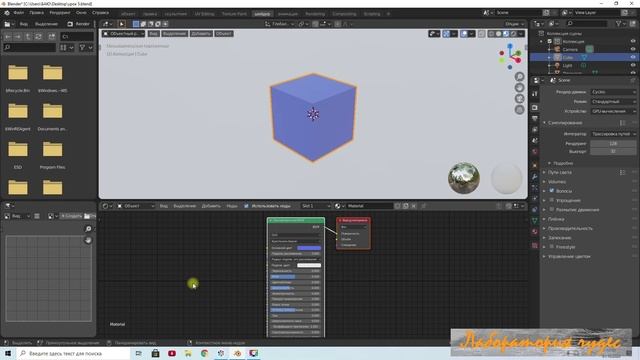Click zoom magnifier icon in image editor
This screenshot has height=360, width=640.
(x=88, y=229)
